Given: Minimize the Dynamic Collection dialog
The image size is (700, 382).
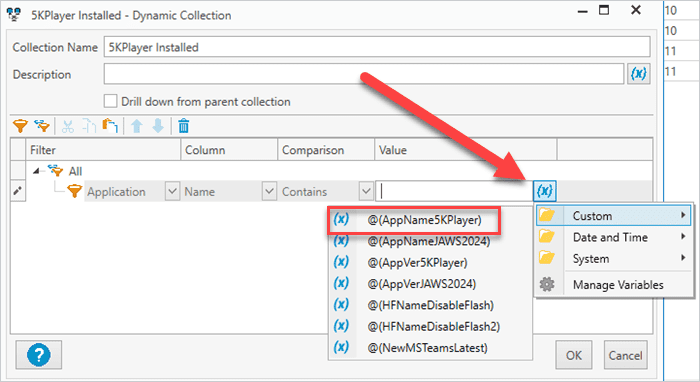Looking at the screenshot, I should pos(582,12).
